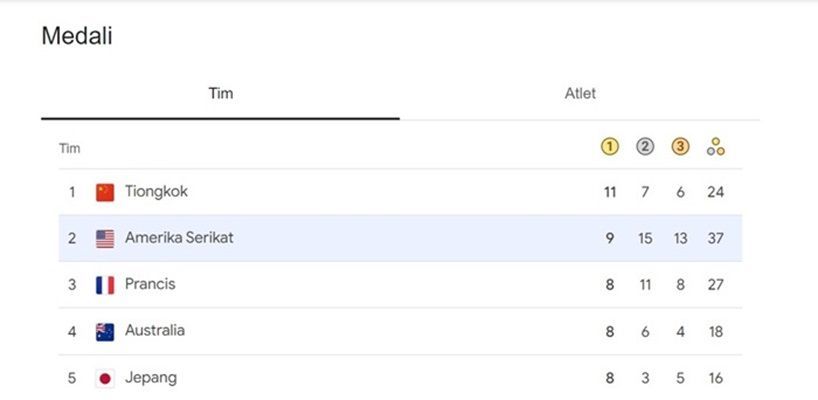The width and height of the screenshot is (818, 400).
Task: Open the Jepang team entry
Action: pyautogui.click(x=400, y=378)
